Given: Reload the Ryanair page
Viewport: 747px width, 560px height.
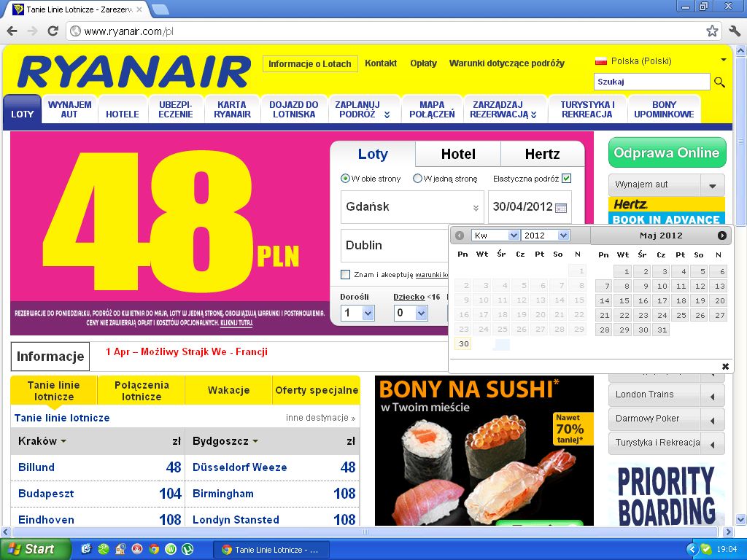Looking at the screenshot, I should pos(53,31).
